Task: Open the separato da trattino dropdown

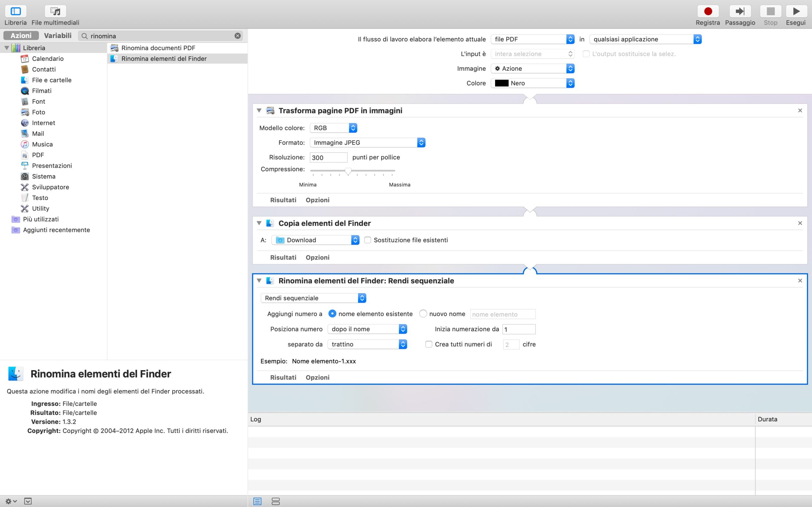Action: point(367,344)
